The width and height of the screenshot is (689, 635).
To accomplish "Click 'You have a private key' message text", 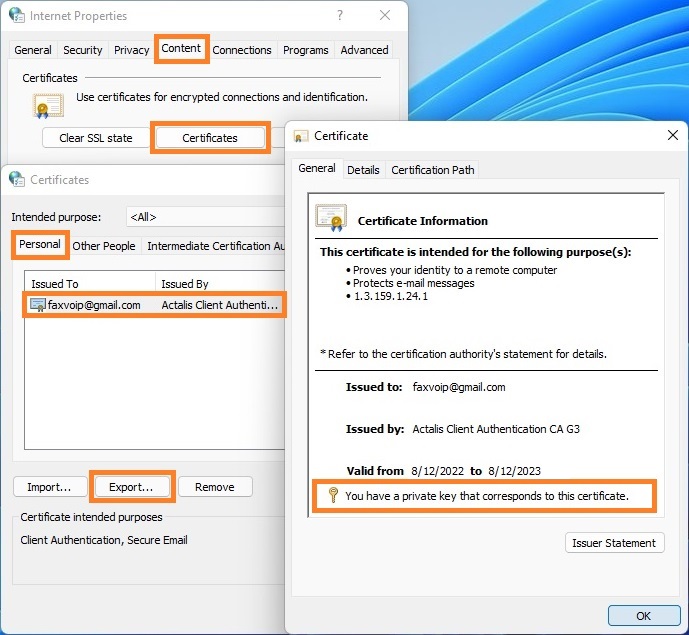I will pos(487,496).
